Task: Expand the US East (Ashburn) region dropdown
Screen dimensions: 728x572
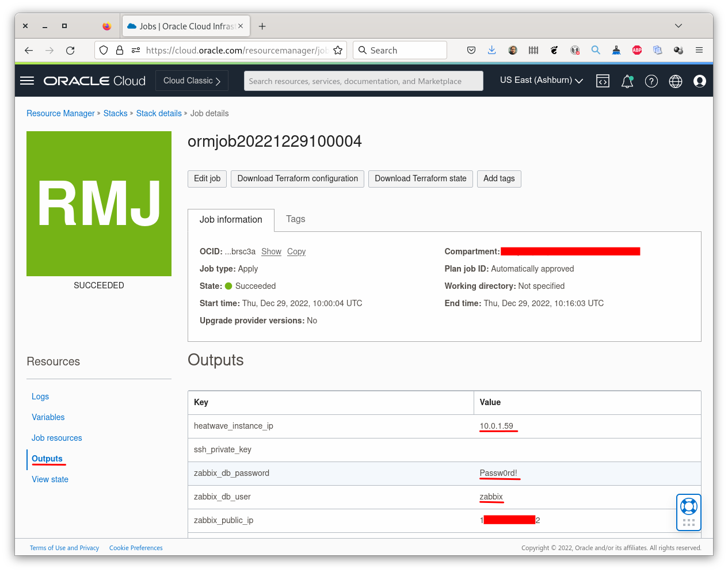Action: click(x=542, y=81)
